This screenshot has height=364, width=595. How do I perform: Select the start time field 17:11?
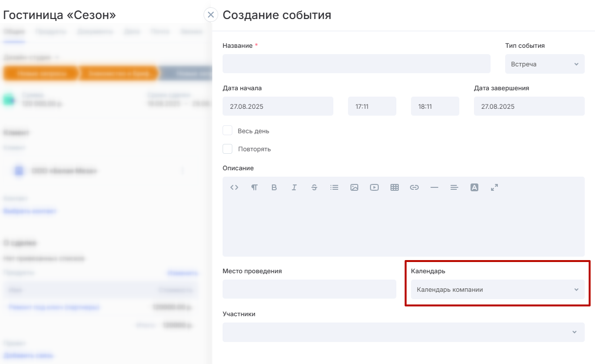(371, 106)
